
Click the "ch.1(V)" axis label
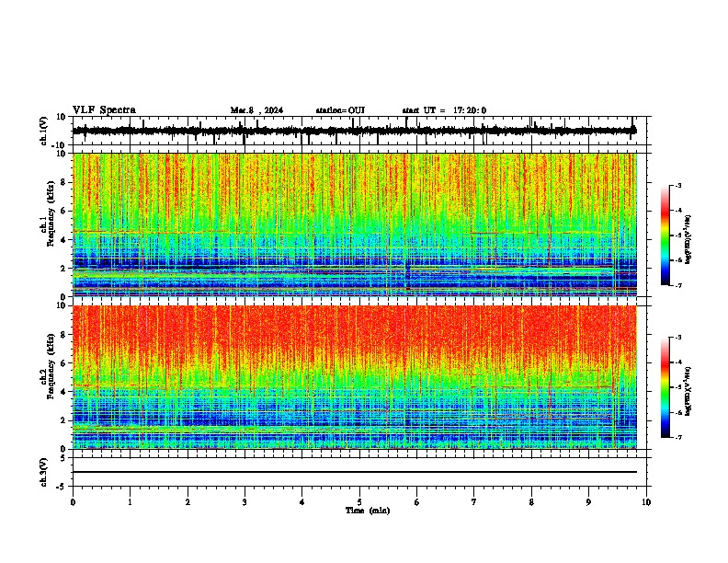pyautogui.click(x=44, y=131)
